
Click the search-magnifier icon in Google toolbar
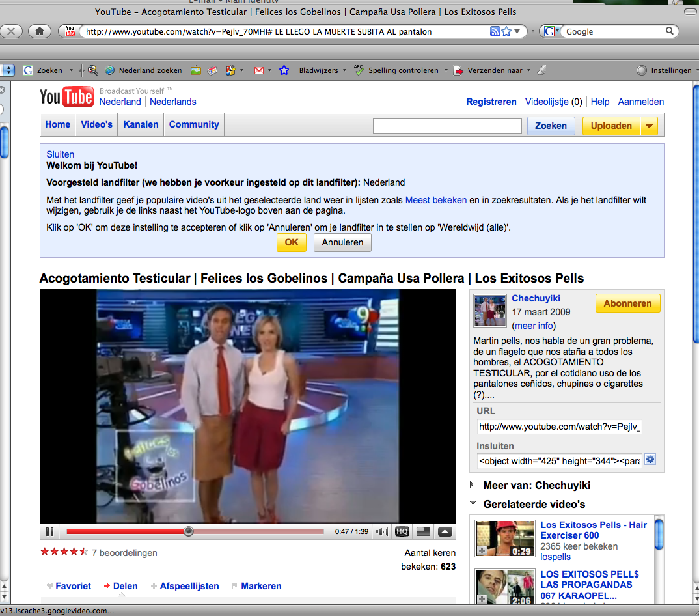pos(92,70)
